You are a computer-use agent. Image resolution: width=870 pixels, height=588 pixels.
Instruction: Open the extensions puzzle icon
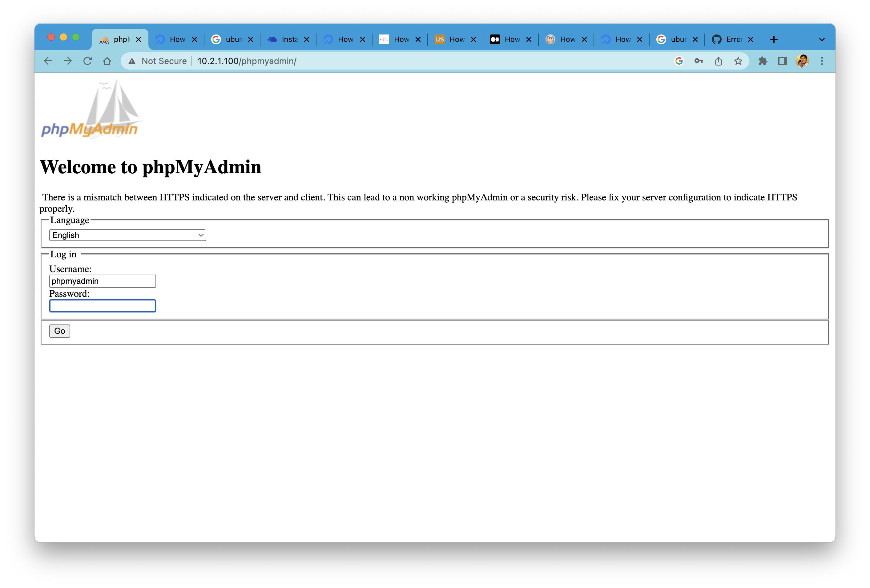pos(763,61)
